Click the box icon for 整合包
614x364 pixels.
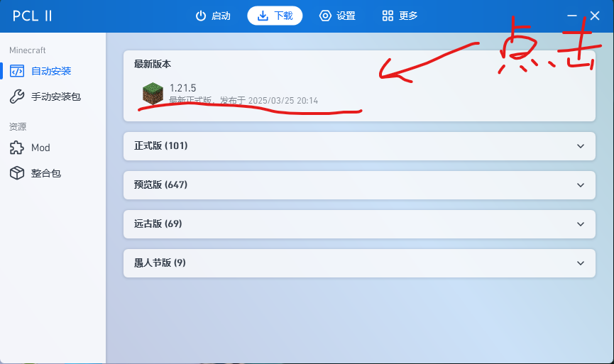pyautogui.click(x=17, y=173)
